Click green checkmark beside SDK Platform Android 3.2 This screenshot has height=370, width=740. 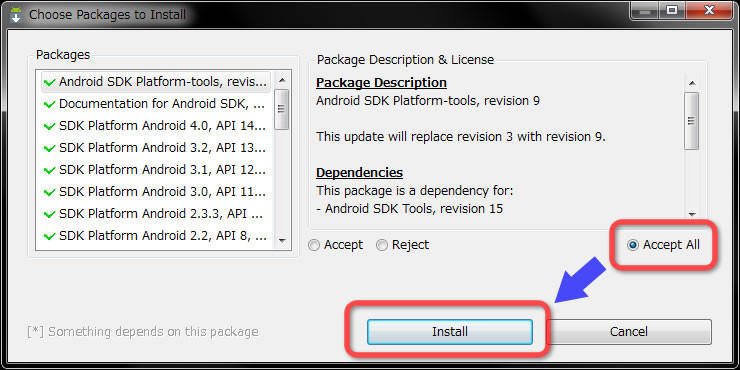pos(49,149)
